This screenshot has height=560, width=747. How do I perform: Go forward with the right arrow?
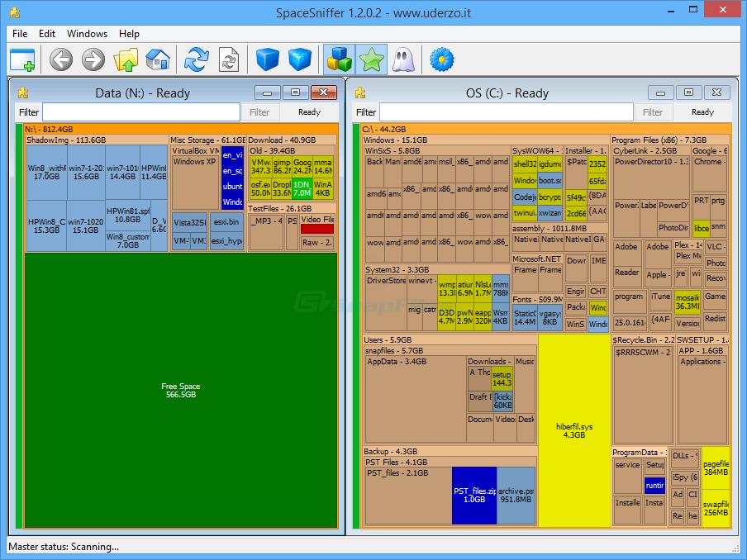click(93, 59)
